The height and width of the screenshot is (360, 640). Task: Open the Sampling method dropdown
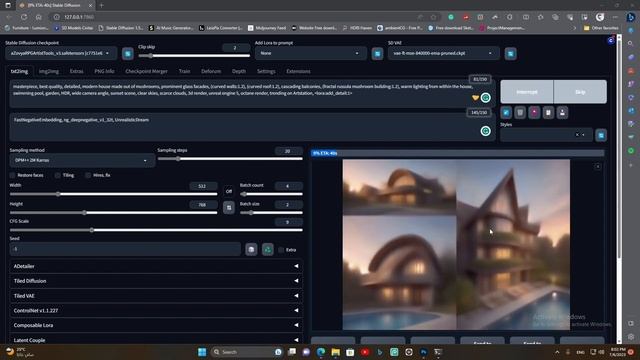82,160
